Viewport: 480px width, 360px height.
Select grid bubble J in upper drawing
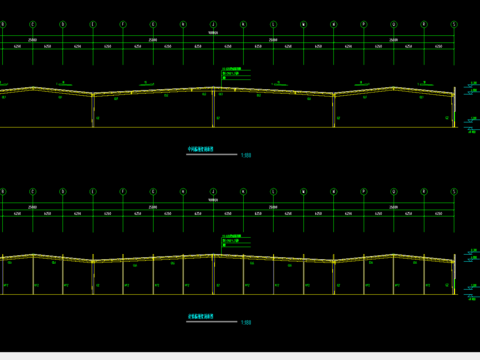(213, 24)
